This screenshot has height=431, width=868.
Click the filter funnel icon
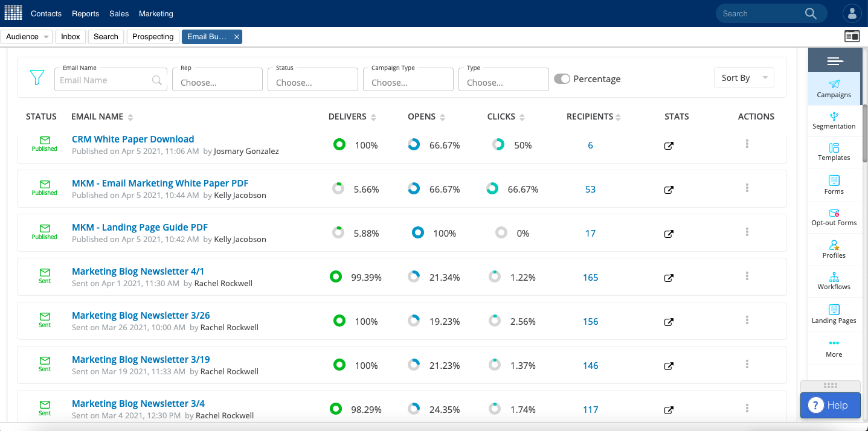pyautogui.click(x=37, y=78)
